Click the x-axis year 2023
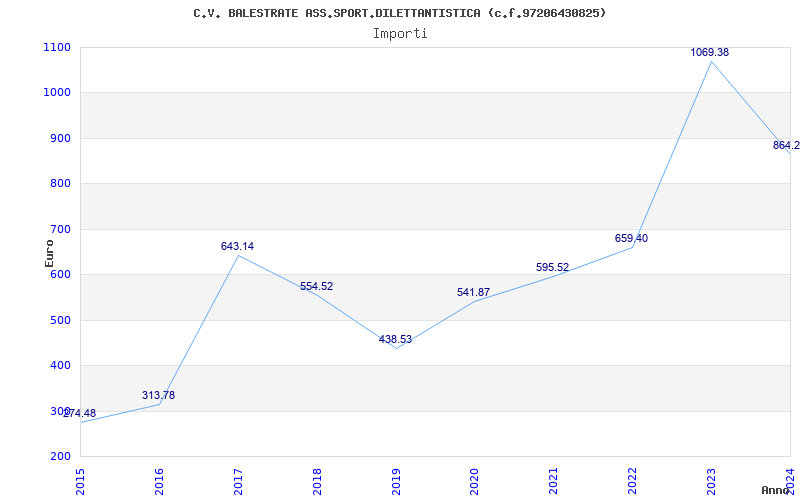The width and height of the screenshot is (800, 500). (x=711, y=481)
